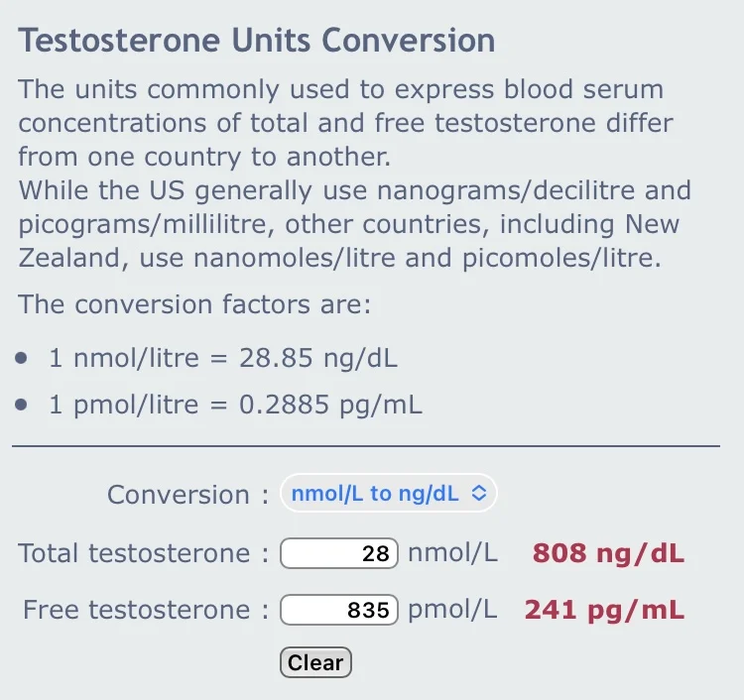Focus the Total testosterone input showing 28
This screenshot has width=744, height=700.
[x=339, y=553]
